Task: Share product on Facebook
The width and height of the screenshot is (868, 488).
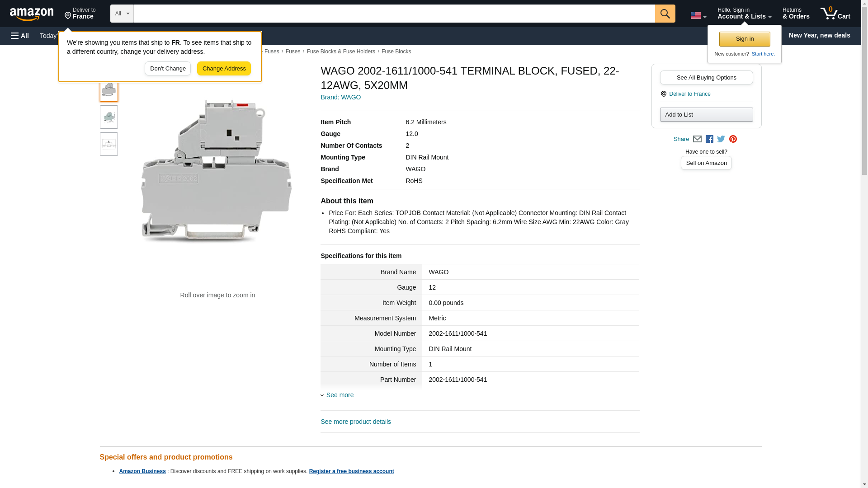Action: [x=709, y=139]
